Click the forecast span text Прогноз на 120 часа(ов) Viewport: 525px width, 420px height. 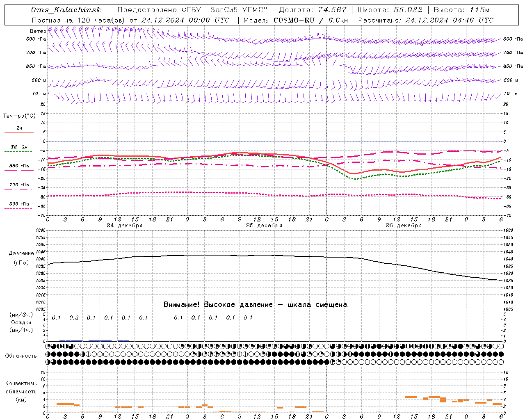coord(79,20)
